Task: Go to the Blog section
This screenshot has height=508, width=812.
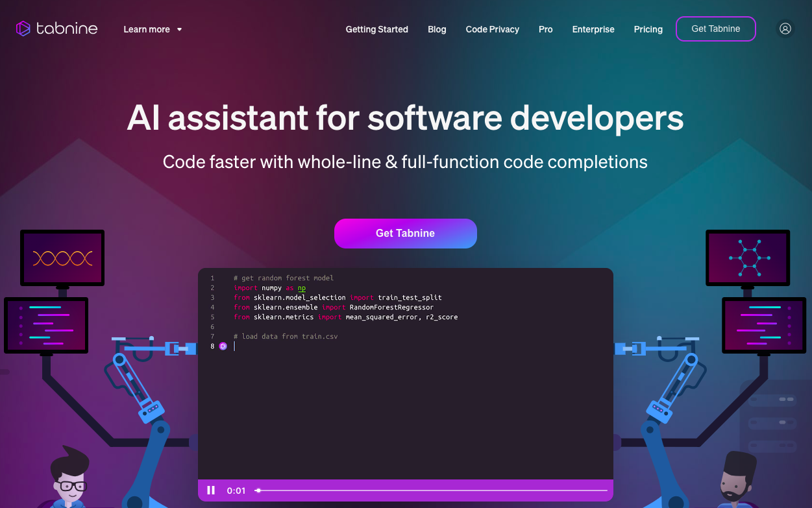Action: [437, 29]
